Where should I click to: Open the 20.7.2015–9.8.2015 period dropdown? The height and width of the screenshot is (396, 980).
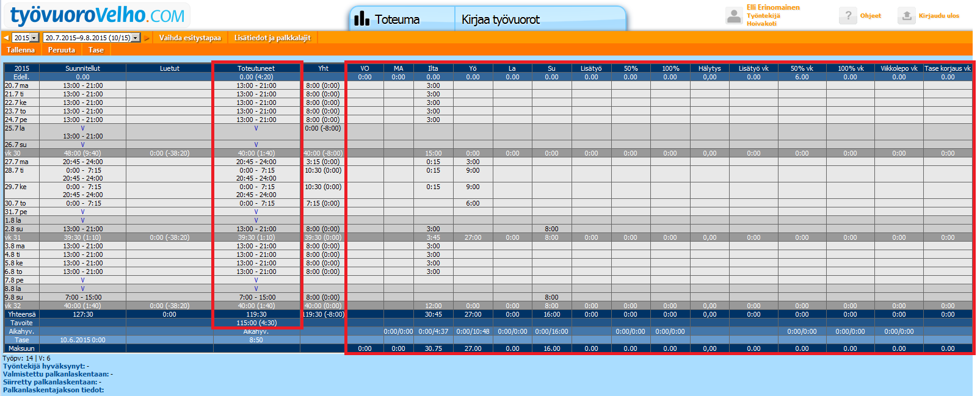pyautogui.click(x=92, y=38)
